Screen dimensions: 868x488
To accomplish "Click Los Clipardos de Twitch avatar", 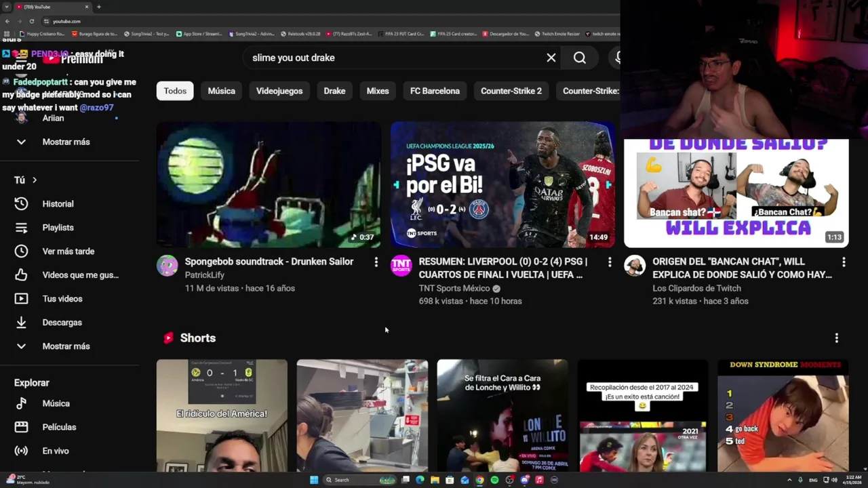I will [635, 265].
